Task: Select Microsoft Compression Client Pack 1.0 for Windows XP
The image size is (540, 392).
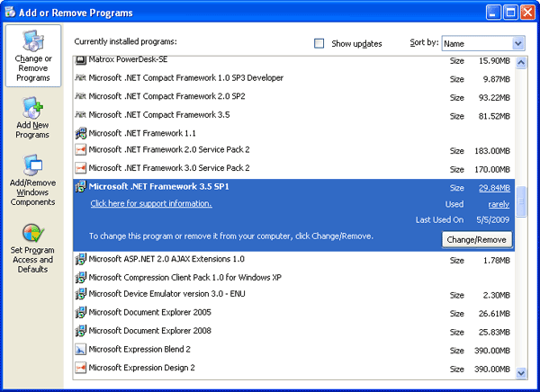Action: pos(293,278)
